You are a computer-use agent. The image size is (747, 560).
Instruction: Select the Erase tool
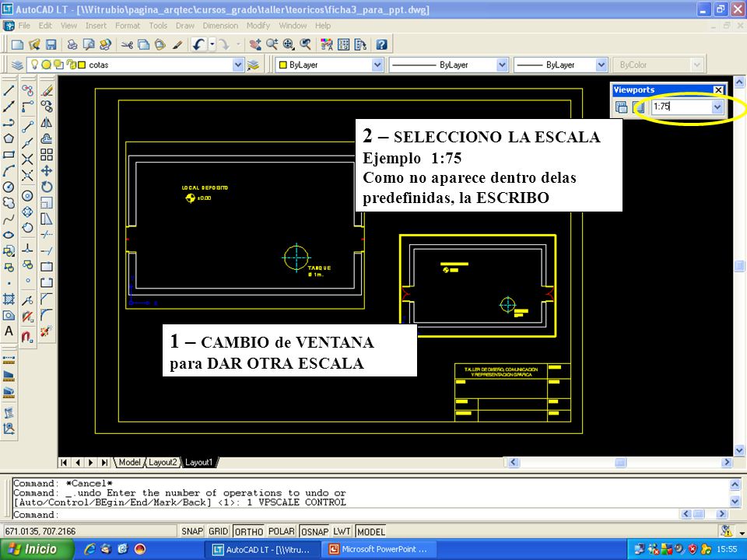coord(46,90)
